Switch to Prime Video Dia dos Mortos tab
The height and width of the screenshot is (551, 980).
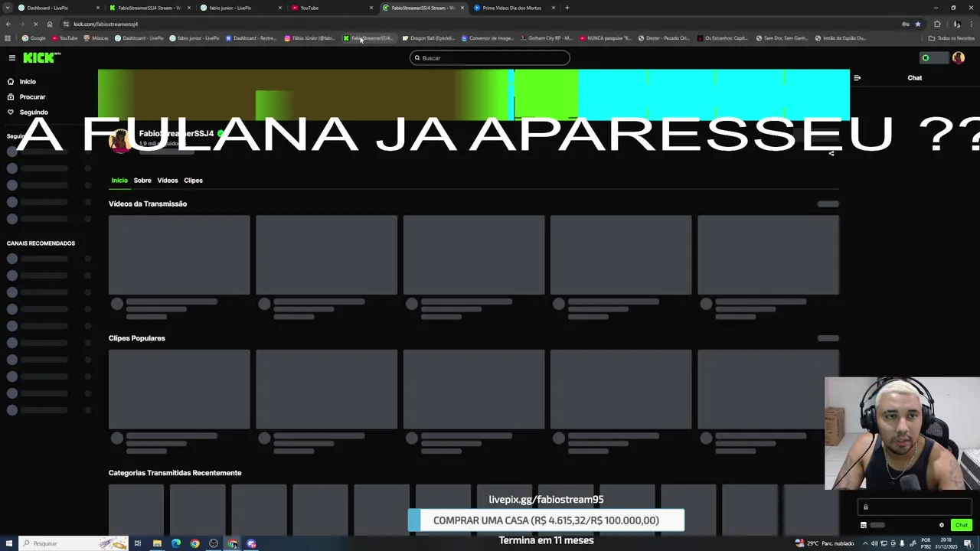(514, 8)
